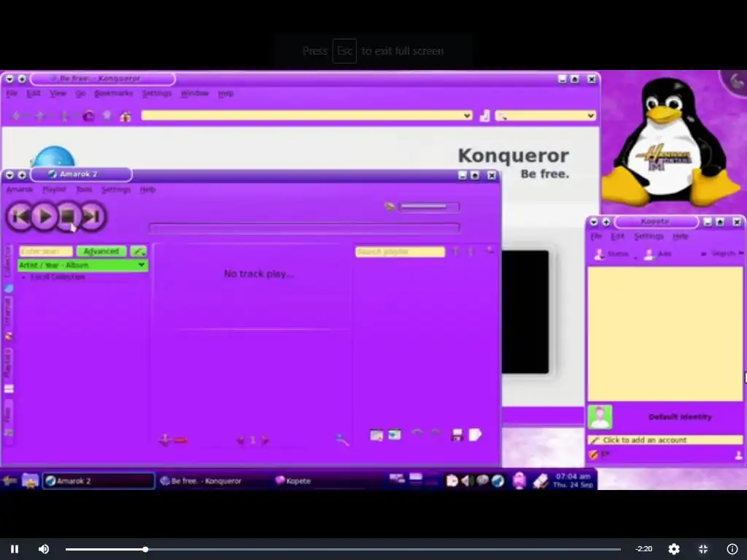Open the Playlist menu in Amarok
This screenshot has height=560, width=747.
54,190
